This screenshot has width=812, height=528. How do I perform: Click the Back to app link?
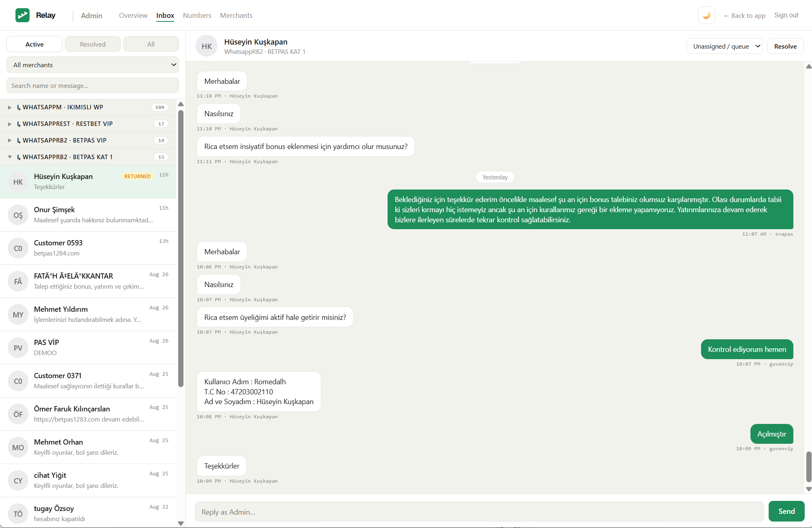point(744,15)
